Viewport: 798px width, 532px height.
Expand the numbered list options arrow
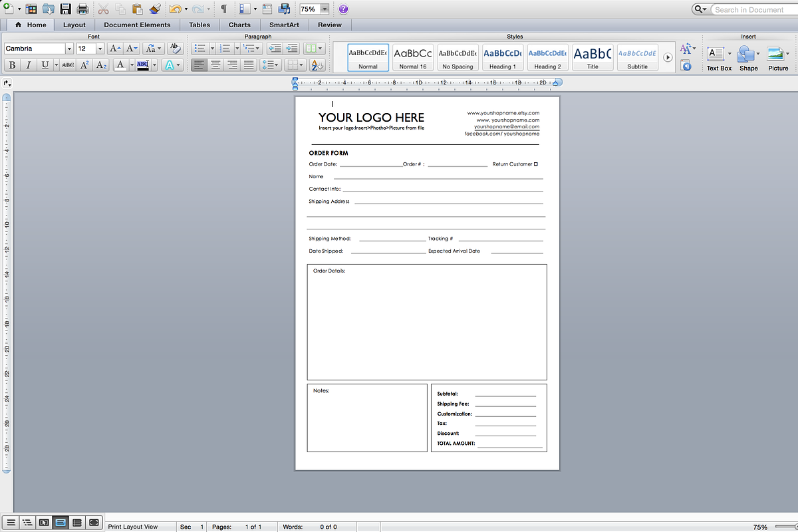click(237, 49)
